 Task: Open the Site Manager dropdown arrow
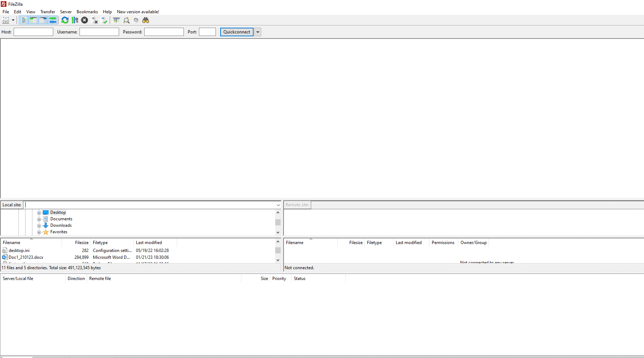[13, 20]
